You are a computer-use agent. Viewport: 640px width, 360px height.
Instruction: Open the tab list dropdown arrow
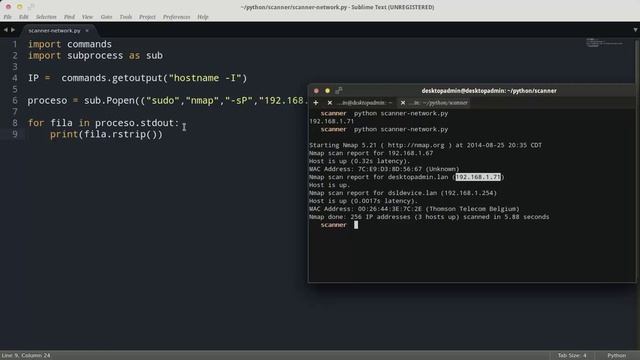coord(636,30)
